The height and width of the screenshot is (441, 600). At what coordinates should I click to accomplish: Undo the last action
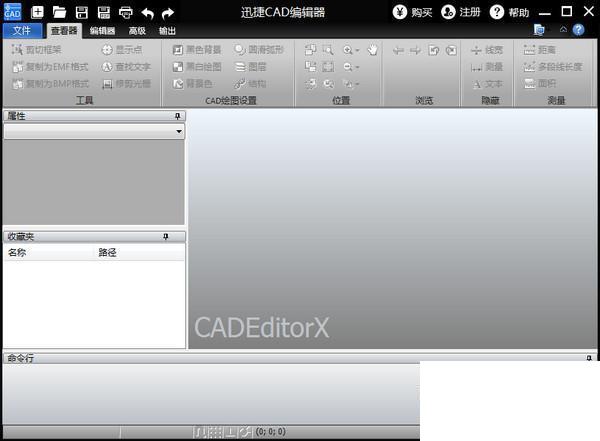click(147, 13)
